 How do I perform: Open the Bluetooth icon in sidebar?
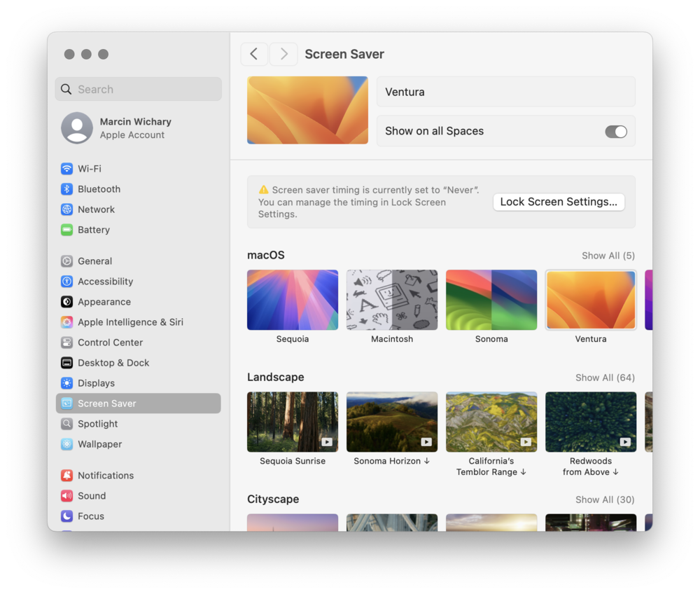coord(66,189)
